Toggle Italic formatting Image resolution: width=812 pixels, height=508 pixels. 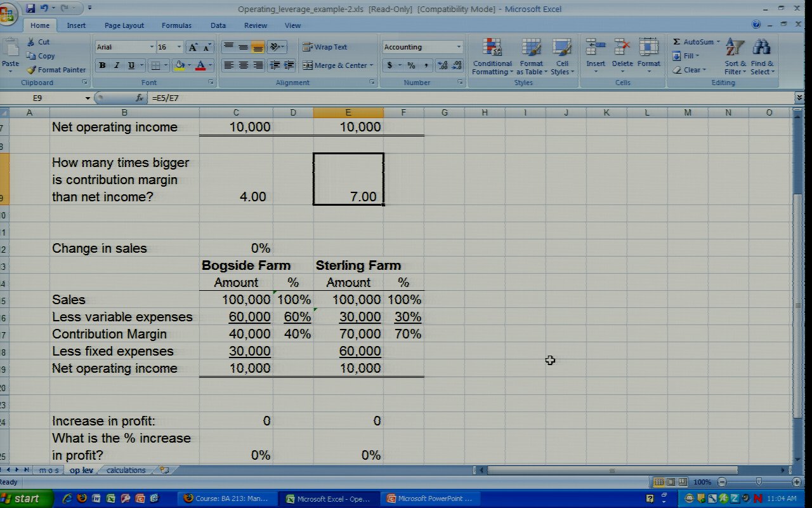[117, 65]
